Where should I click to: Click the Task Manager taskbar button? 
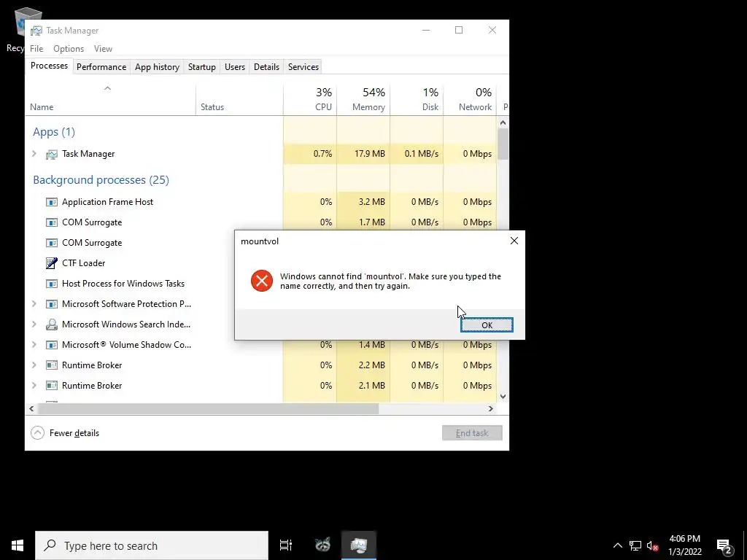pyautogui.click(x=359, y=545)
